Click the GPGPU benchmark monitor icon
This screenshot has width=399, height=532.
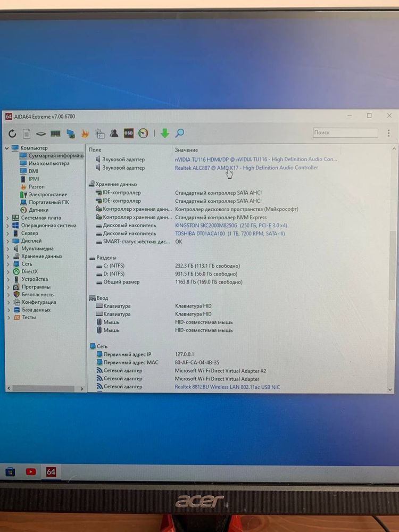(x=71, y=134)
